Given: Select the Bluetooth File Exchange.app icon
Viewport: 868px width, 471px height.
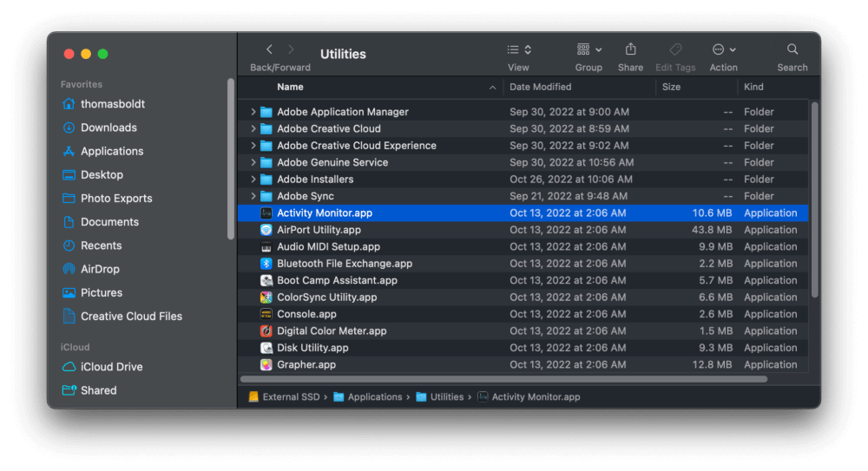Looking at the screenshot, I should tap(266, 264).
